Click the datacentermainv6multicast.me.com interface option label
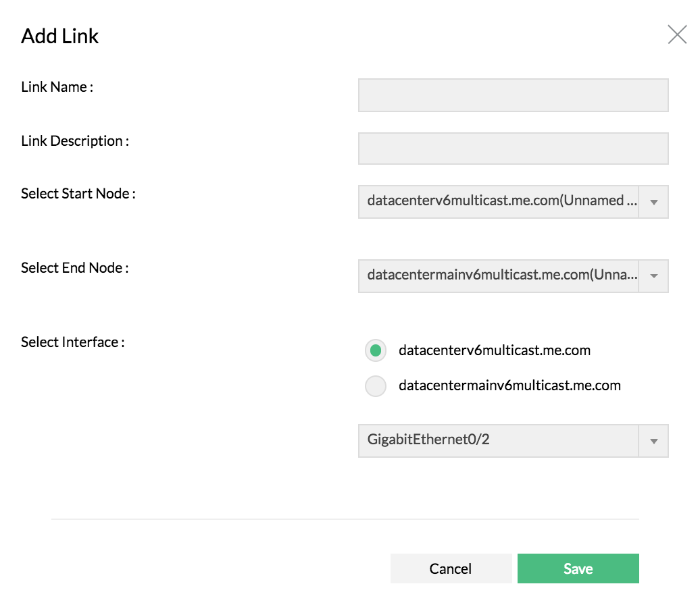This screenshot has width=700, height=609. pos(509,386)
